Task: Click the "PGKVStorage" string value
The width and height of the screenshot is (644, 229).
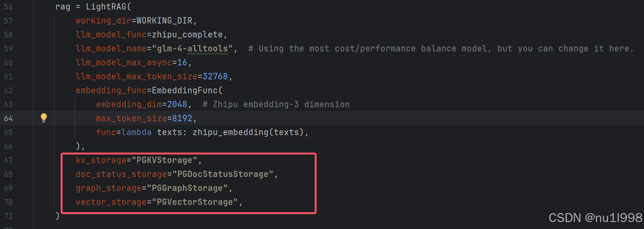Action: pos(164,160)
